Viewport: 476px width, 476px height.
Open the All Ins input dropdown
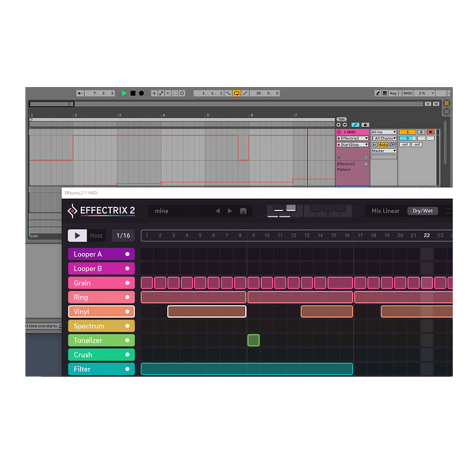coord(384,132)
